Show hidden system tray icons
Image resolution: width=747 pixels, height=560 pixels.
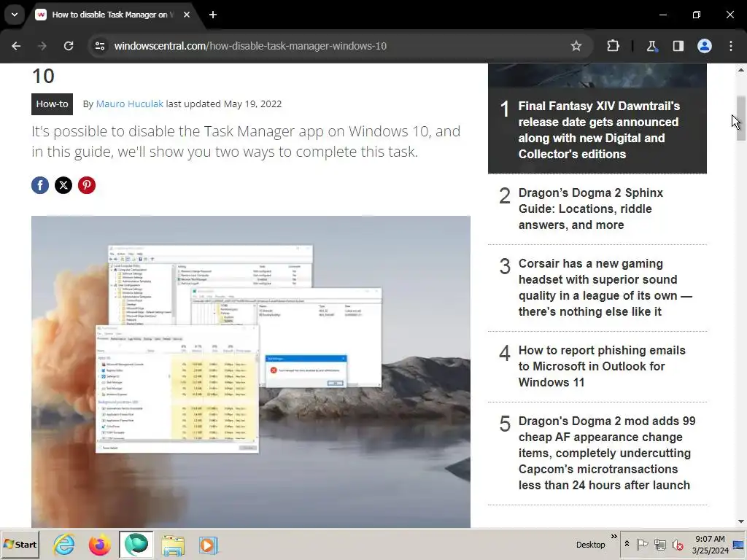pyautogui.click(x=627, y=544)
